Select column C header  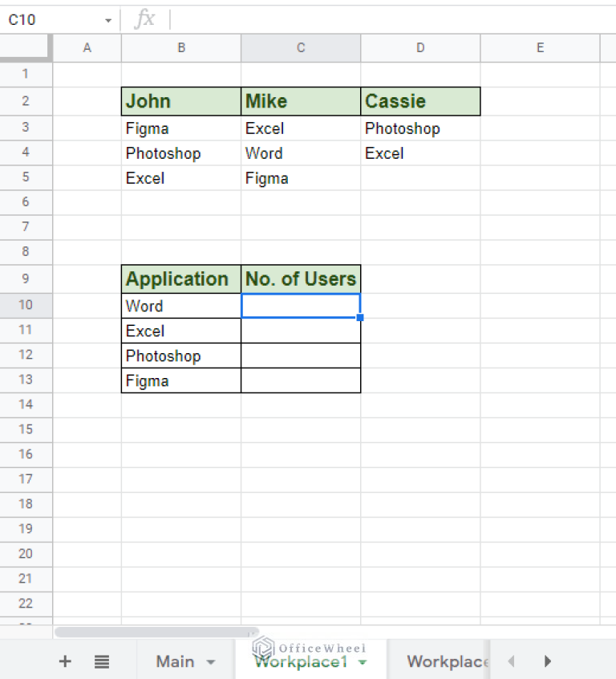[301, 48]
